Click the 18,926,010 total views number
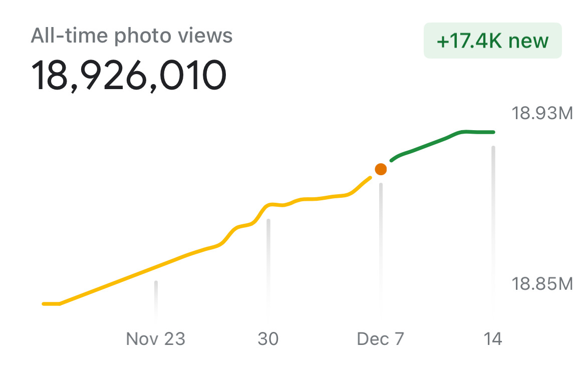Viewport: 586px width, 392px height. (129, 75)
